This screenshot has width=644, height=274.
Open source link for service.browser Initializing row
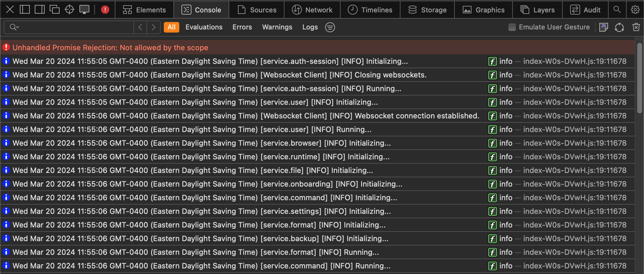click(575, 143)
